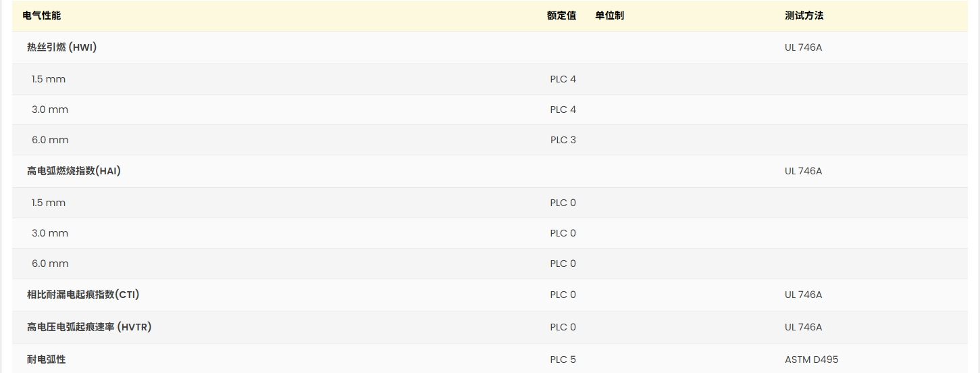Click the 电气性能 column header

point(41,16)
